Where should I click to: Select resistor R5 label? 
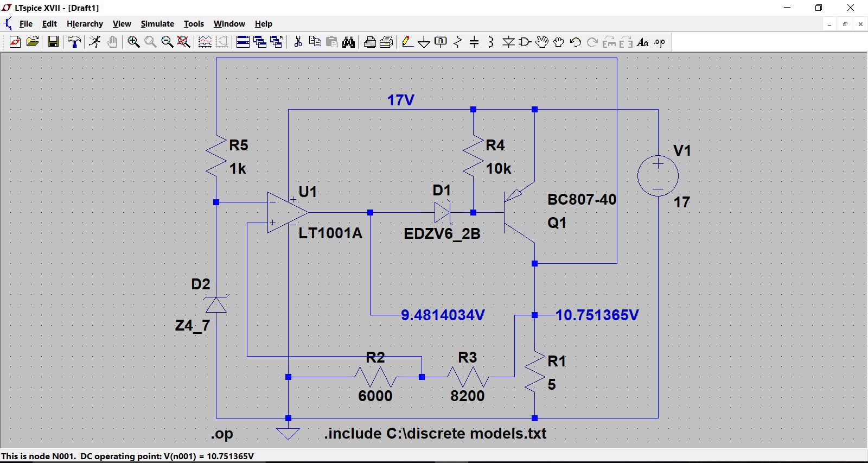coord(238,145)
